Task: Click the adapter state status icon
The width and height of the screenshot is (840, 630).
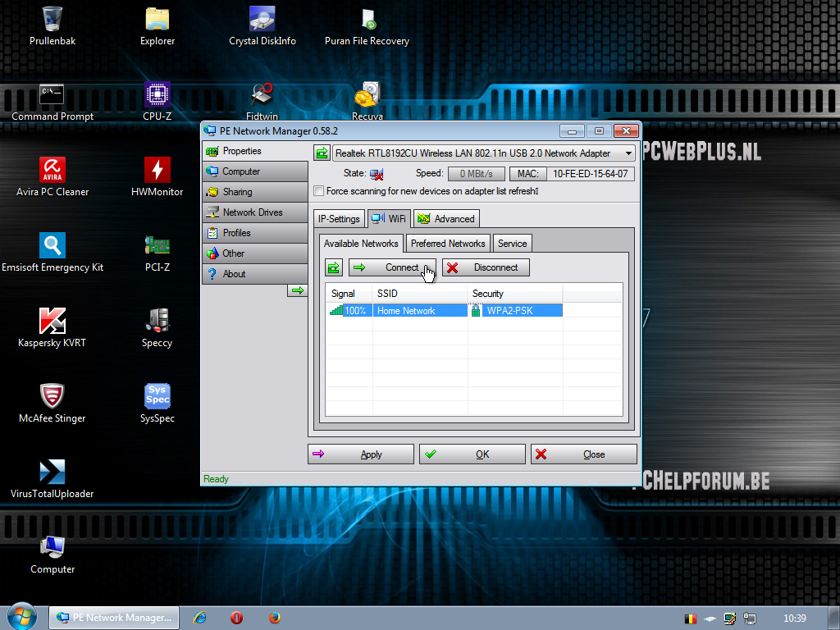Action: point(377,174)
